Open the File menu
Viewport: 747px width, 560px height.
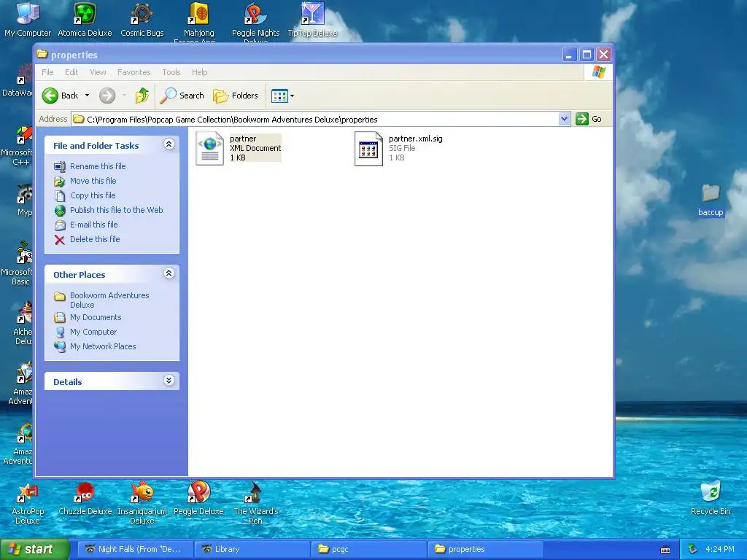tap(47, 72)
